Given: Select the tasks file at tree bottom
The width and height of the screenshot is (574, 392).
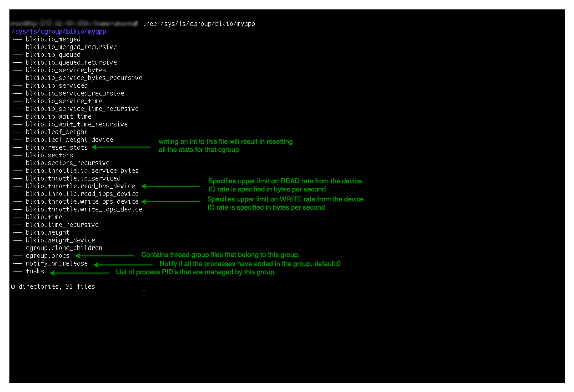Looking at the screenshot, I should tap(35, 271).
